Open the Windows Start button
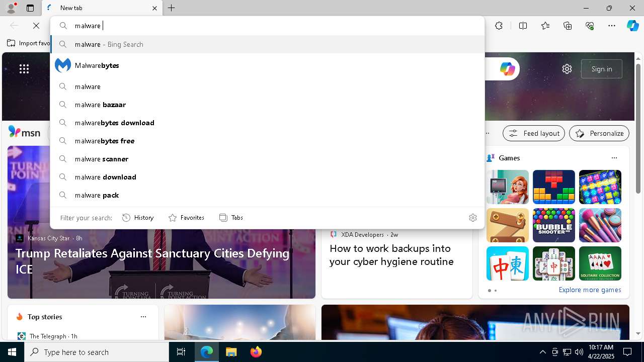This screenshot has width=644, height=362. coord(12,352)
